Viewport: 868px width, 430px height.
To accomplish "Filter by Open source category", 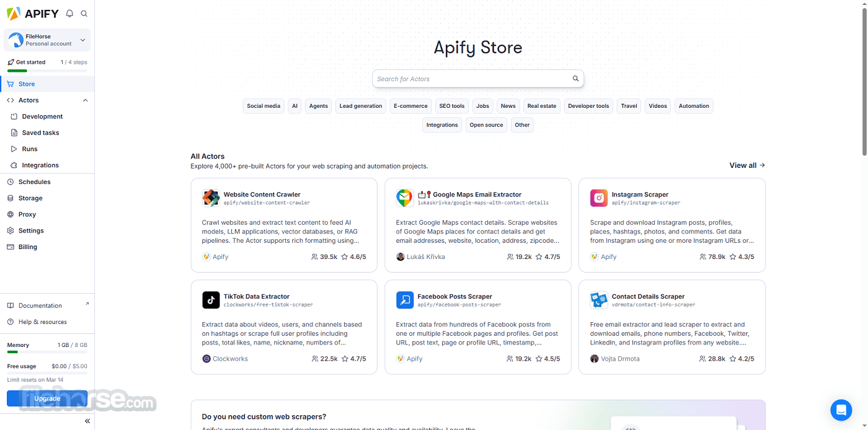I will 486,125.
